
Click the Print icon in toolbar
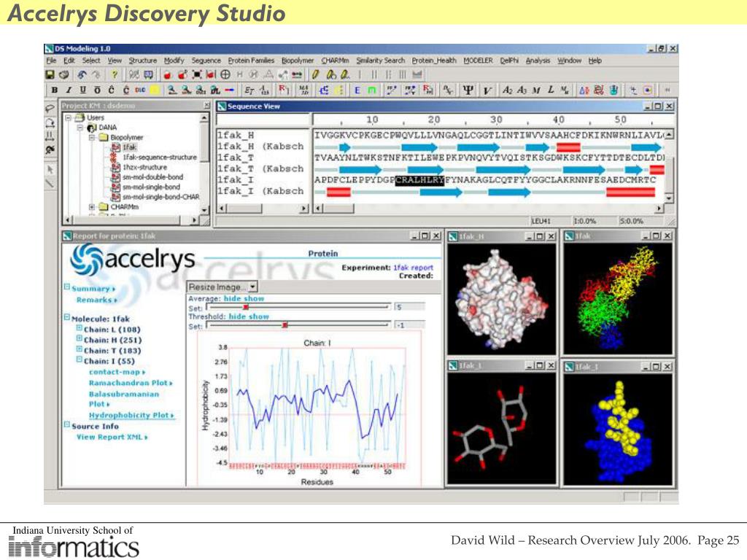point(64,75)
